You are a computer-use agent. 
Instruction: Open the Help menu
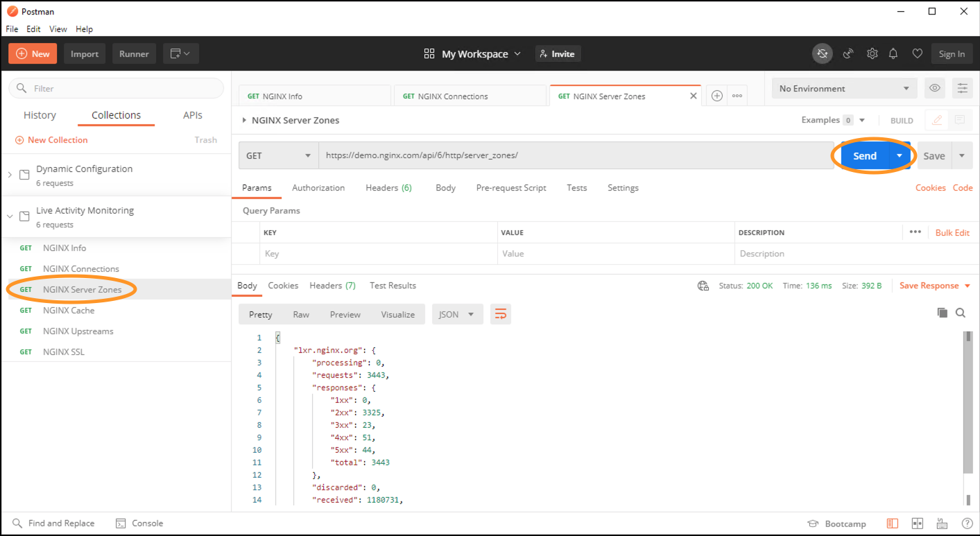(84, 29)
